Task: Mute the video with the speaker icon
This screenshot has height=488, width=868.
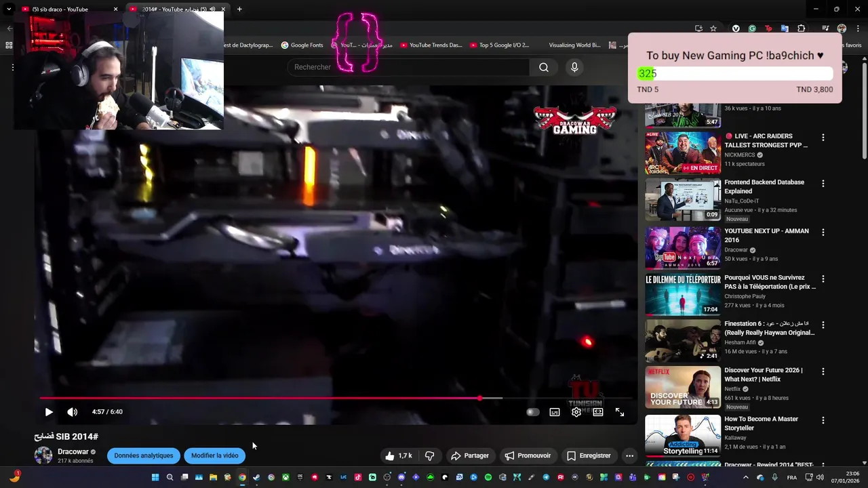Action: point(73,412)
